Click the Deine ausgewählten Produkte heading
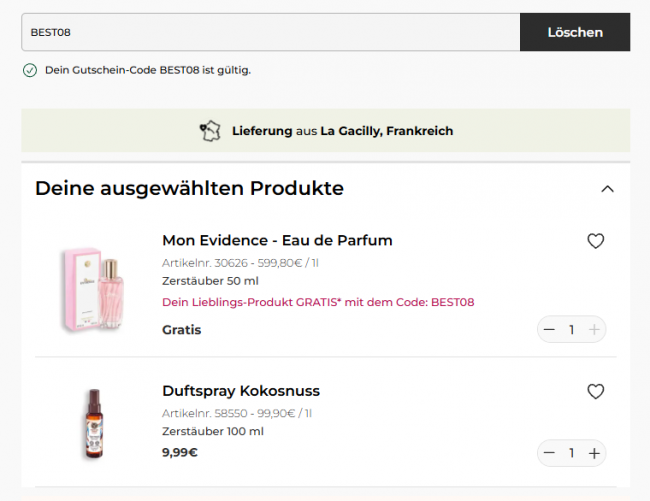The height and width of the screenshot is (501, 650). 189,189
